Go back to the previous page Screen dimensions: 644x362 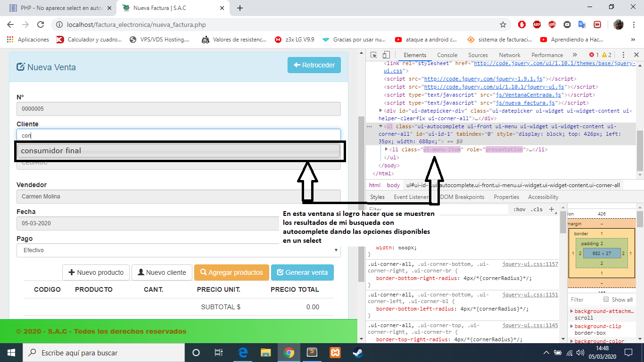pyautogui.click(x=11, y=25)
